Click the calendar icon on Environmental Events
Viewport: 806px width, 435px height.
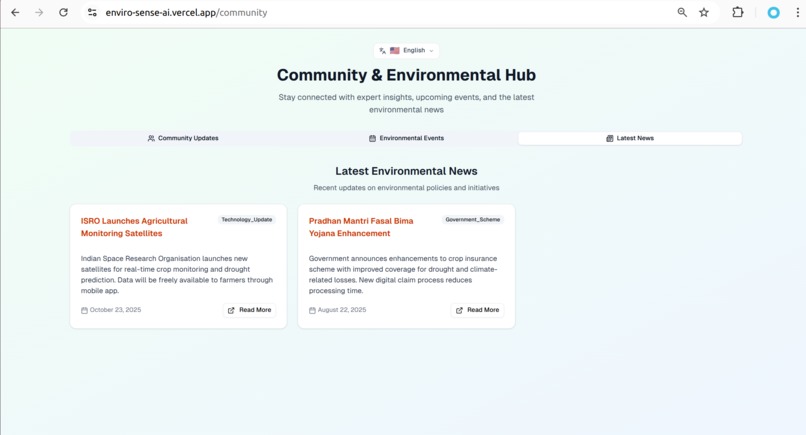coord(373,138)
